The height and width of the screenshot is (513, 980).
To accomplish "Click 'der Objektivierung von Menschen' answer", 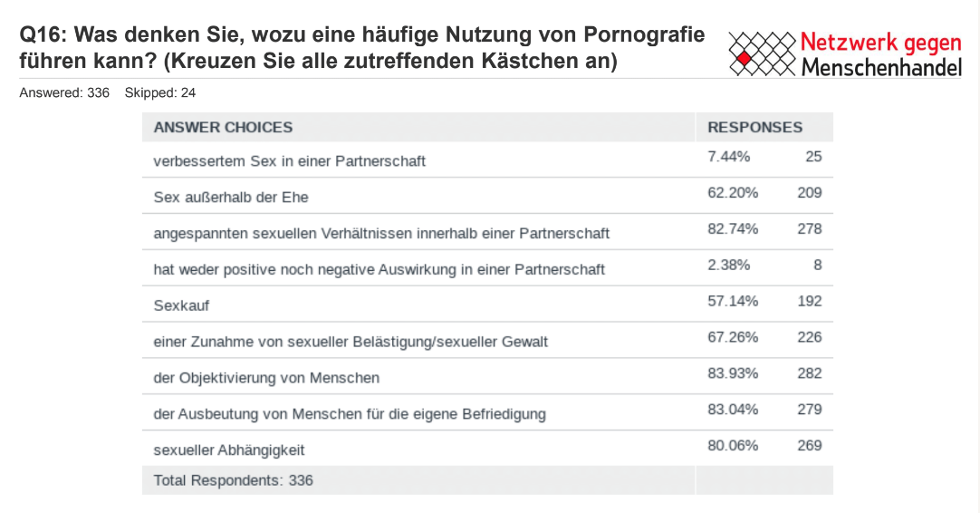I will point(266,377).
